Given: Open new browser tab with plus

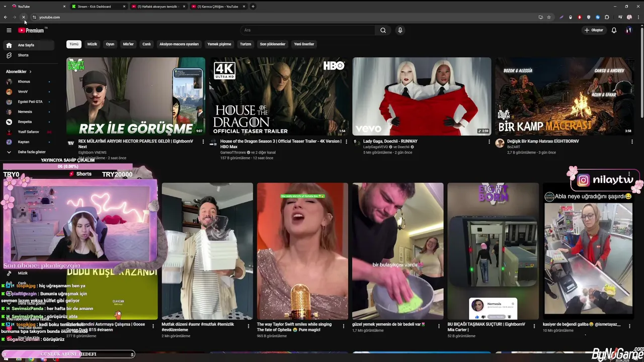Looking at the screenshot, I should 253,7.
